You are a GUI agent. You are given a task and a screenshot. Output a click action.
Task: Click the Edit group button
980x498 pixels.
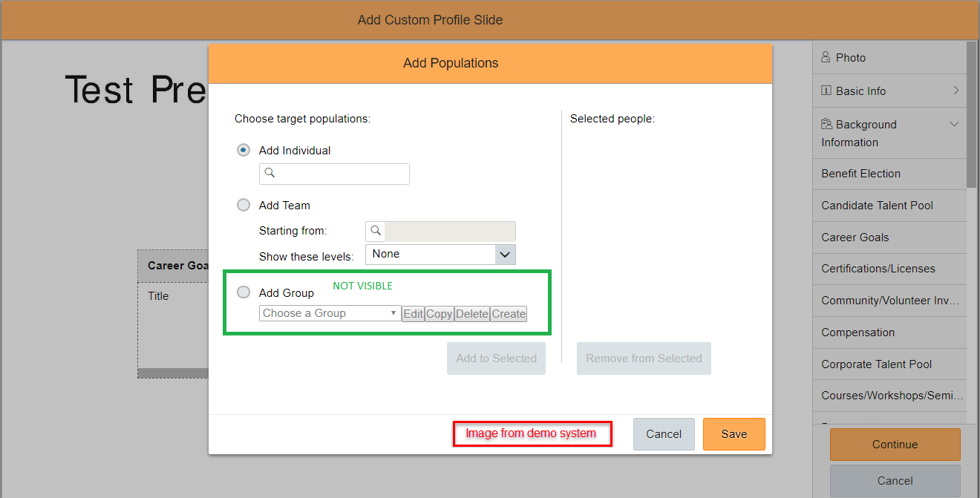click(413, 314)
